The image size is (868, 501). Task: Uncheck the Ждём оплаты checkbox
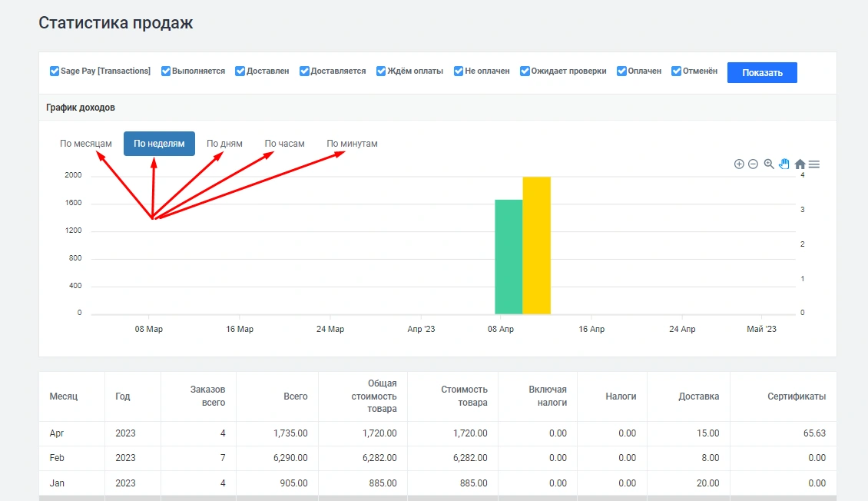coord(381,71)
